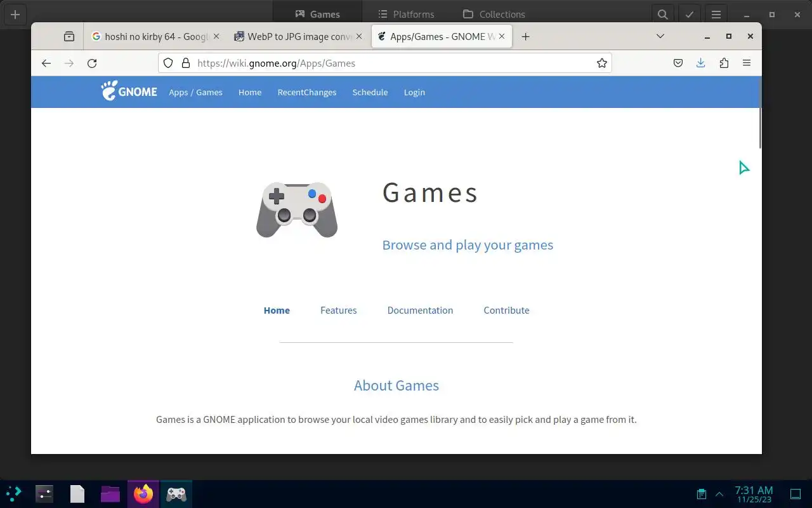Go back to the previous page

(x=46, y=63)
